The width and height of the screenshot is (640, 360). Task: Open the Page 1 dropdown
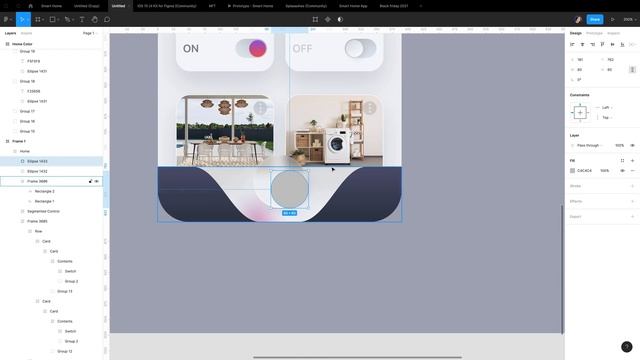(x=90, y=33)
